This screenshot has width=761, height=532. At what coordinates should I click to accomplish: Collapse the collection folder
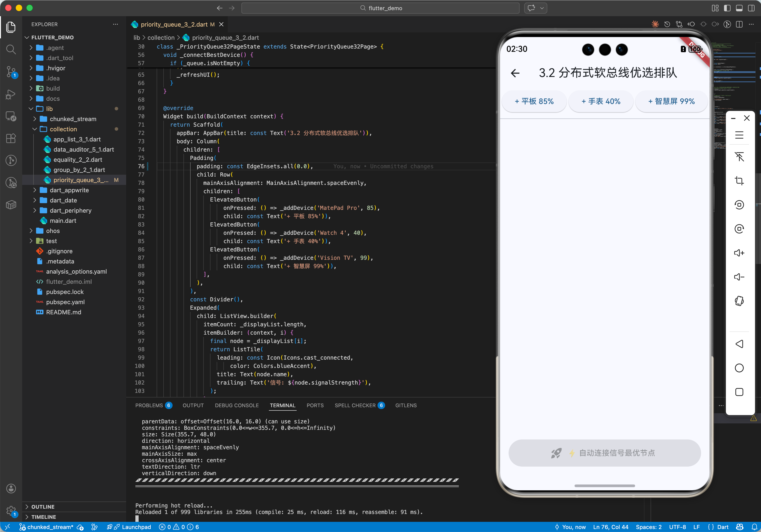tap(63, 129)
